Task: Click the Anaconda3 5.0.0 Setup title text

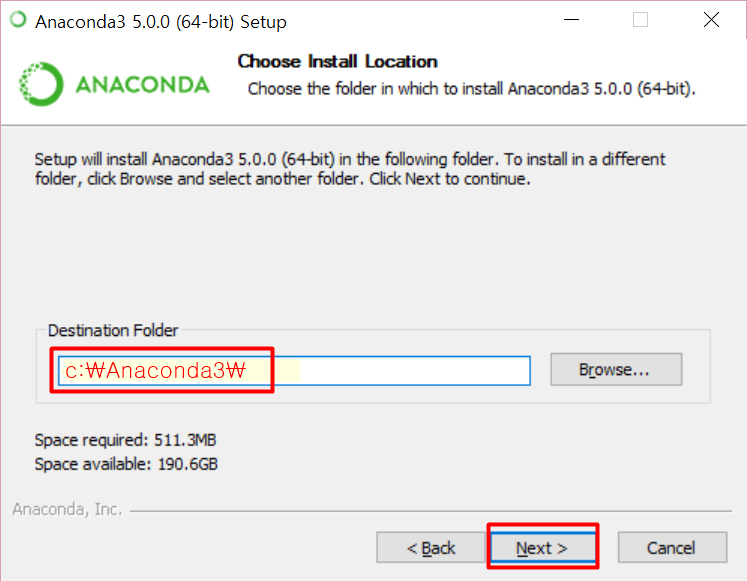Action: pyautogui.click(x=161, y=22)
